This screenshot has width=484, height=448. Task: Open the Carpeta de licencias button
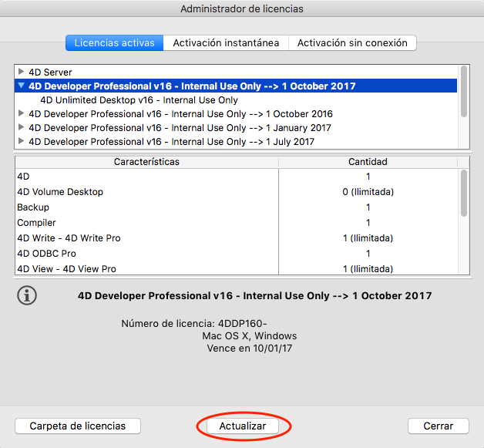click(x=78, y=426)
